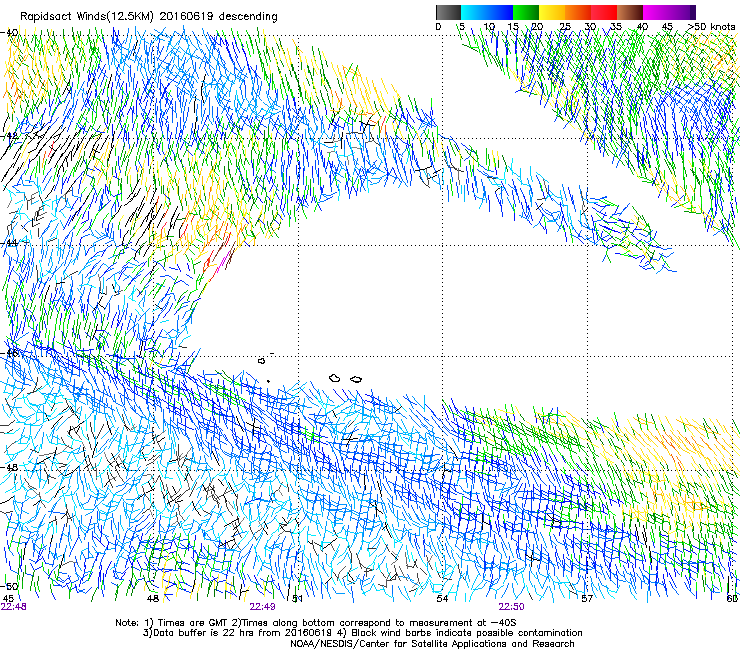The width and height of the screenshot is (740, 650).
Task: Click the legend label '25'
Action: click(x=565, y=27)
